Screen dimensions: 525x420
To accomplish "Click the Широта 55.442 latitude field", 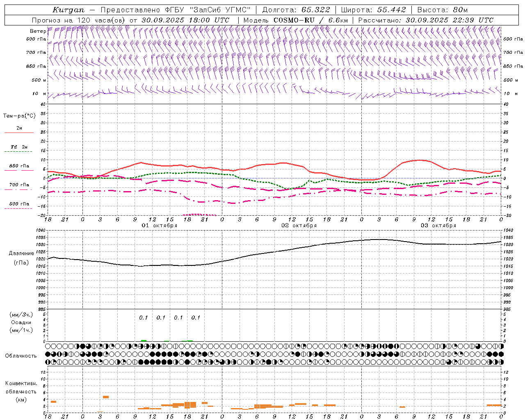I will pos(373,10).
